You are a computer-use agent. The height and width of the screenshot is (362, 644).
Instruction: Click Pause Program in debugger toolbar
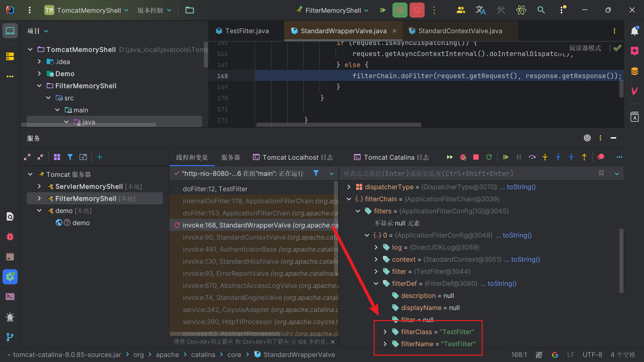click(519, 157)
